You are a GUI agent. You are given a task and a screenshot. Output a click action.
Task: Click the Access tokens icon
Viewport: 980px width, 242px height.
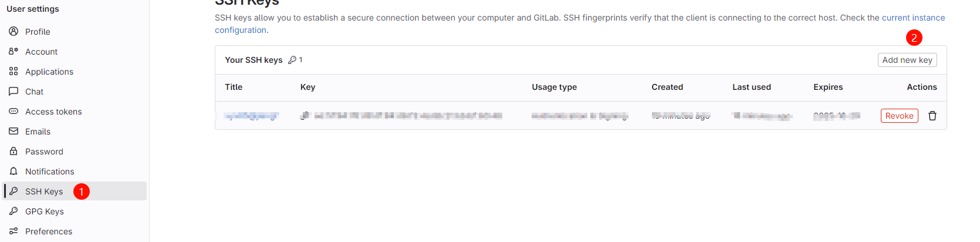[x=13, y=111]
